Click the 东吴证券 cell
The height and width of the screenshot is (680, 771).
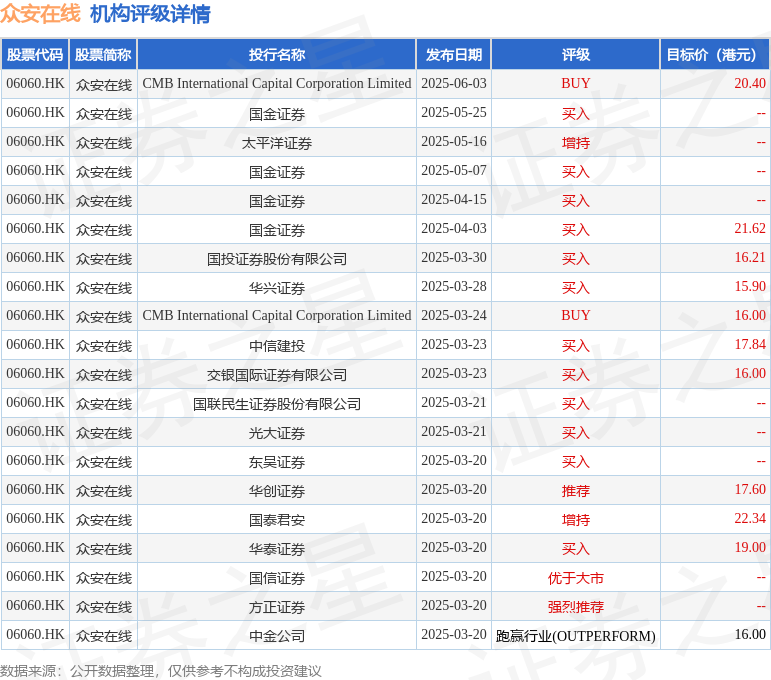(277, 462)
